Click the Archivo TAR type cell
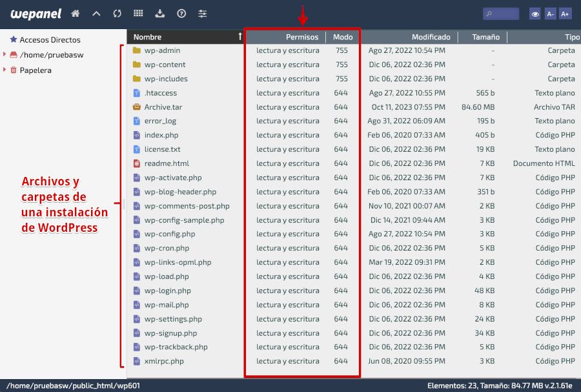 [x=555, y=107]
